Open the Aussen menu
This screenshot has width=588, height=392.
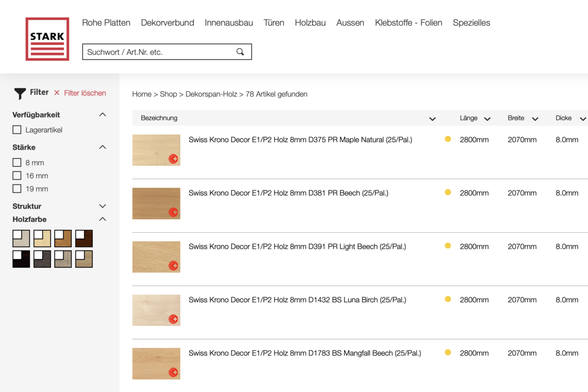click(350, 22)
